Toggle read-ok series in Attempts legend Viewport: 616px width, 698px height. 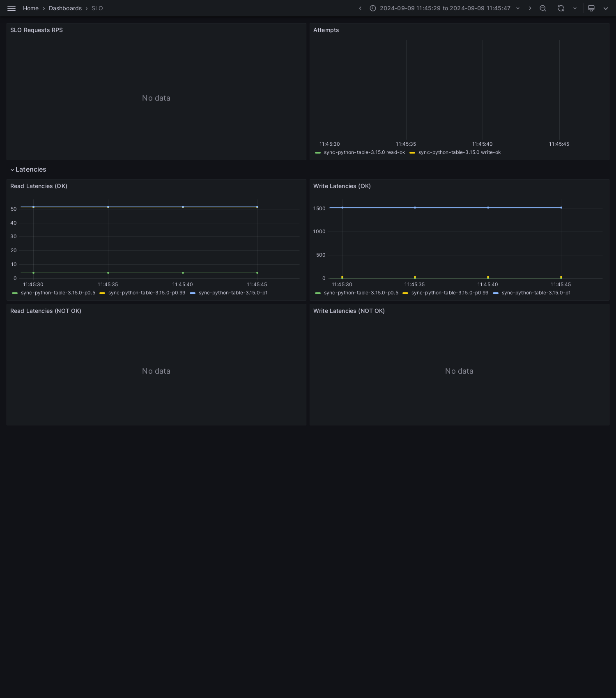364,152
